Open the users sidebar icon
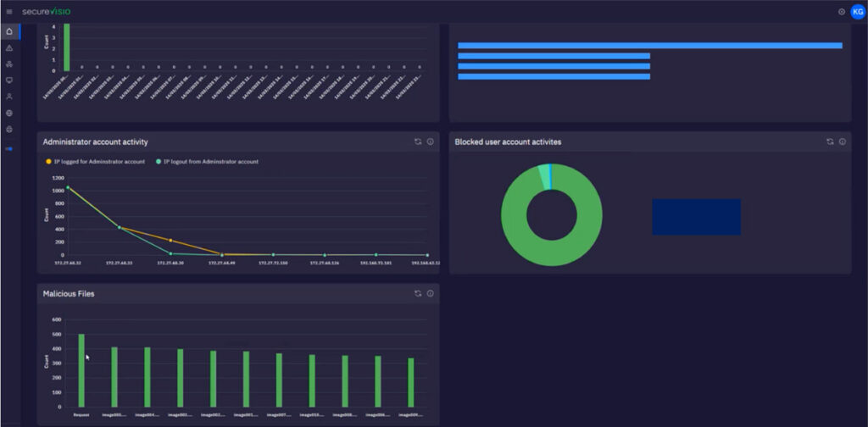Screen dimensions: 868x427 pyautogui.click(x=8, y=97)
